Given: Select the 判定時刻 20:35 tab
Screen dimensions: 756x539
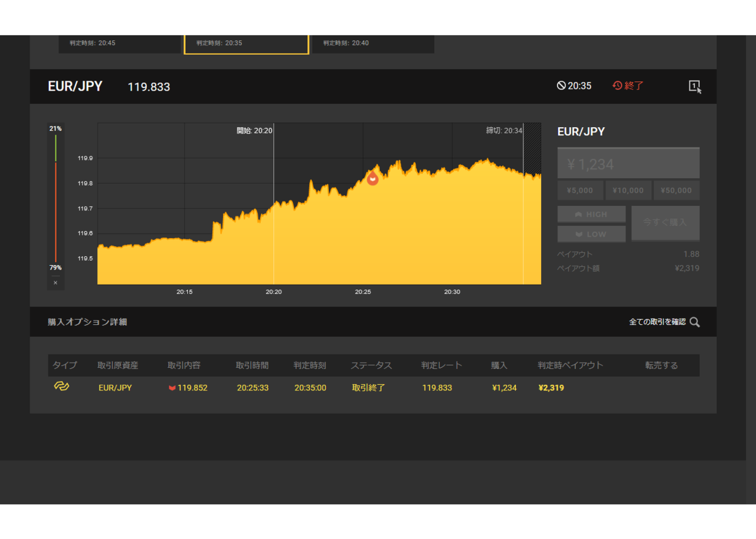Looking at the screenshot, I should click(246, 44).
